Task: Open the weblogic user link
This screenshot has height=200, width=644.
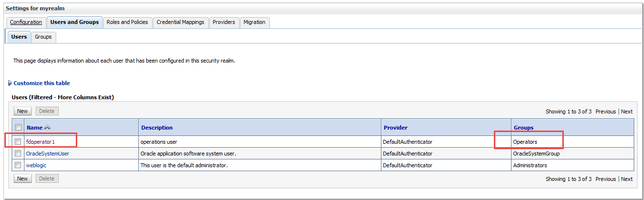Action: tap(36, 165)
